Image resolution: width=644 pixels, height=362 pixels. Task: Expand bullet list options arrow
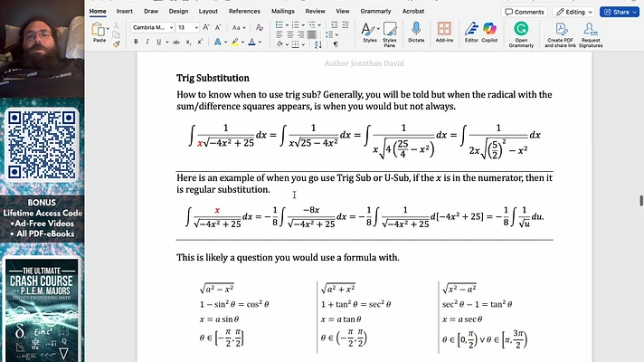(287, 25)
